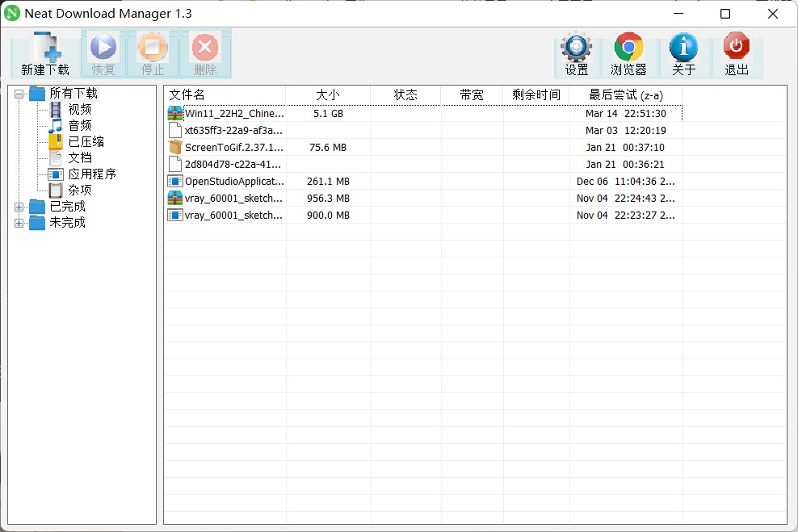Click the New Download (新建下载) toolbar icon

point(46,47)
